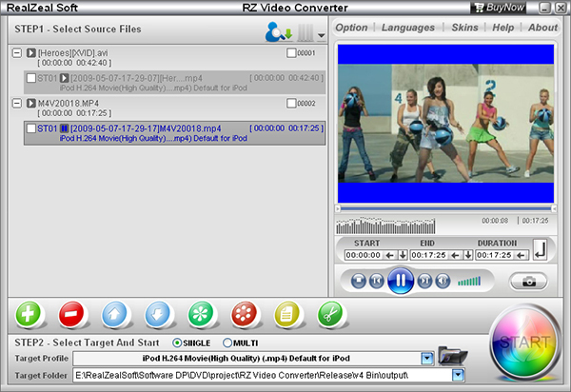Click the search user download icon
Screen dimensions: 571x392
click(279, 32)
